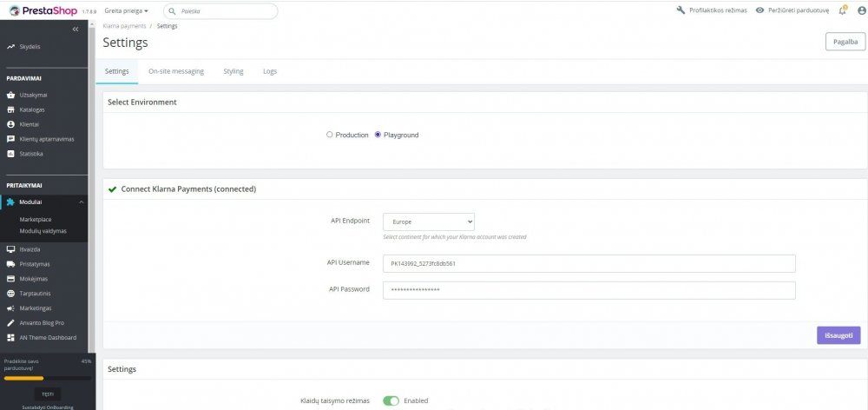Click the Klientų aptarnavimas chat icon
This screenshot has width=868, height=410.
click(10, 139)
